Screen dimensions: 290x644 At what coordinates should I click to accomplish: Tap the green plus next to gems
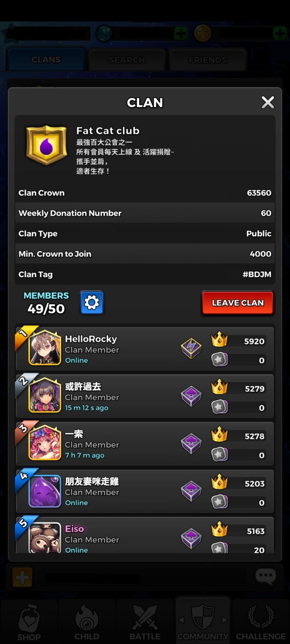(x=181, y=34)
